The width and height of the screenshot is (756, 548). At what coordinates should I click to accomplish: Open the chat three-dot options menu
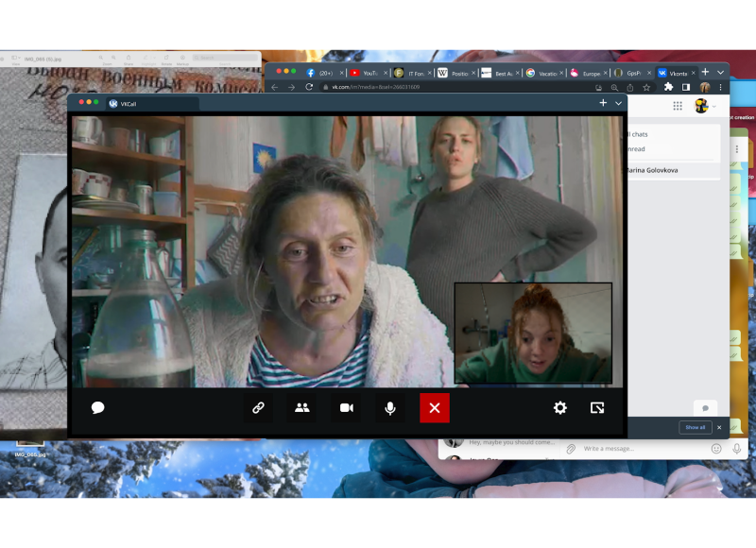coord(737,149)
